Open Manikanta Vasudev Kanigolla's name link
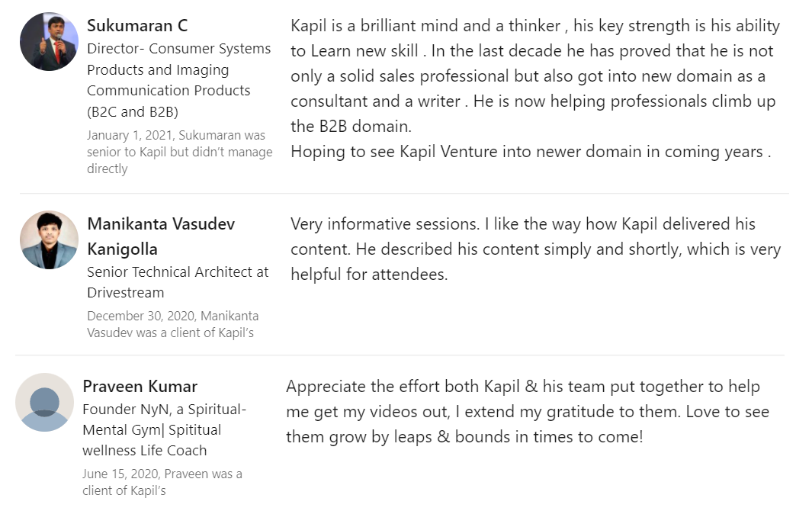The image size is (812, 511). pos(161,224)
